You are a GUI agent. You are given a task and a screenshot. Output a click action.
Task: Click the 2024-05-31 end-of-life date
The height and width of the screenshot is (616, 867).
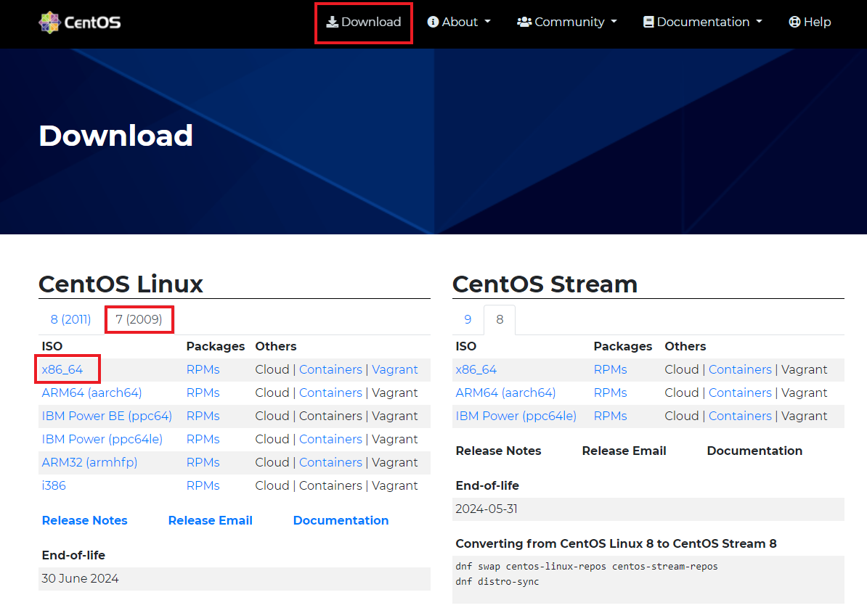487,509
